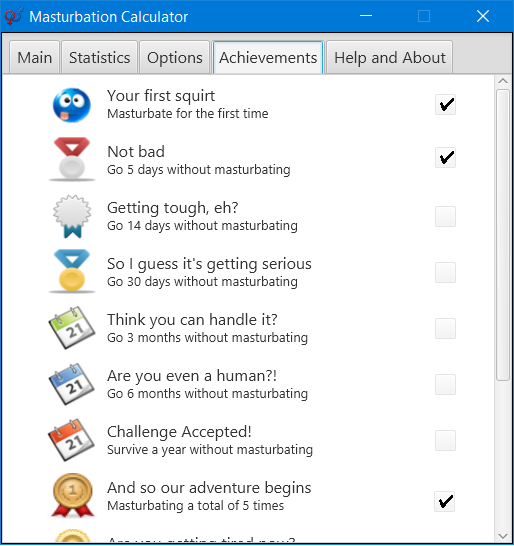Click 'Are you even a human?!' title

point(192,376)
